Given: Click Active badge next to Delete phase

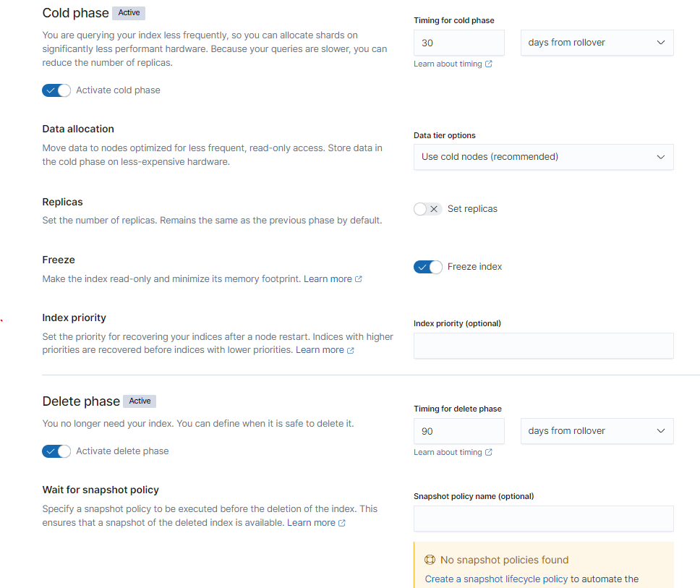Looking at the screenshot, I should point(140,401).
